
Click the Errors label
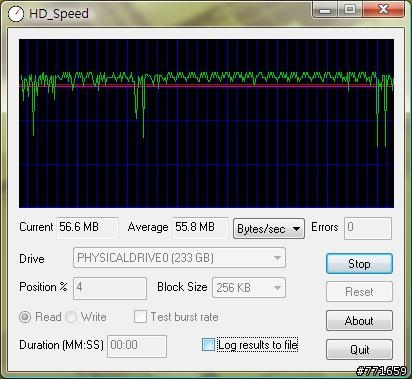[x=324, y=227]
